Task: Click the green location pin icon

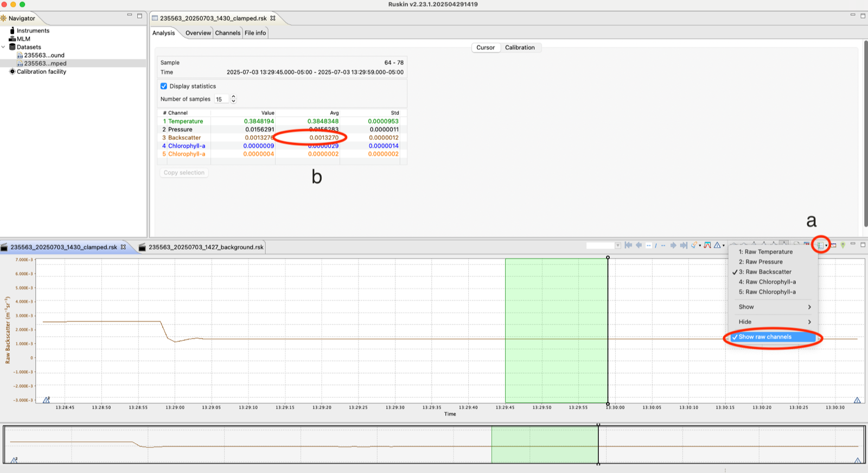Action: coord(843,245)
